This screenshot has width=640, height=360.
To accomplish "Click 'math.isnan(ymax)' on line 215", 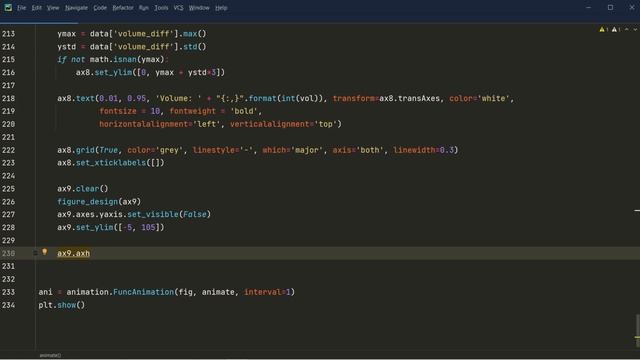I will [127, 60].
